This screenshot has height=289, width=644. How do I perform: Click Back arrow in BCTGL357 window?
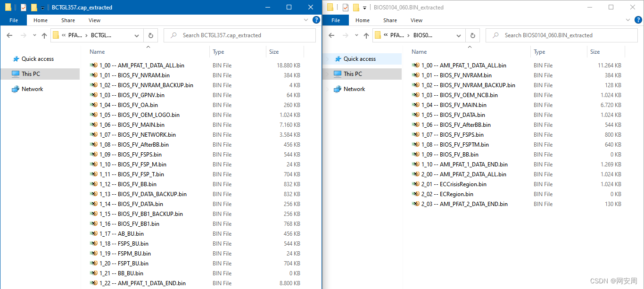(x=9, y=35)
